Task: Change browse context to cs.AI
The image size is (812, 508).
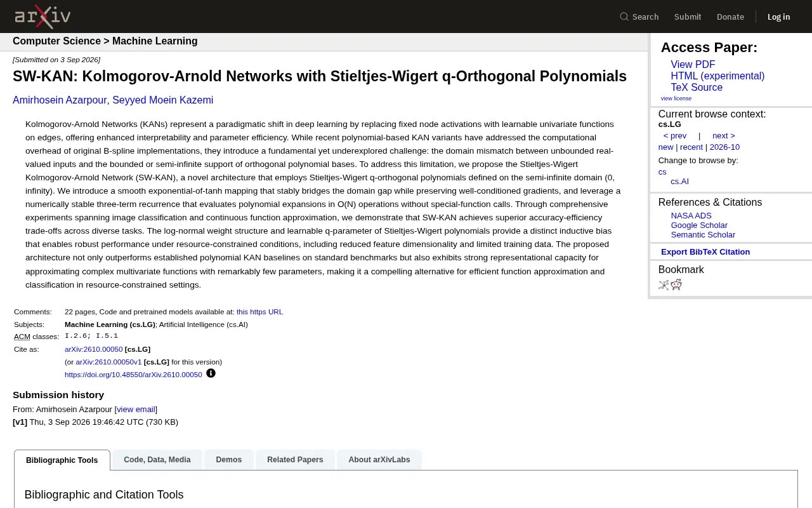Action: coord(680,182)
